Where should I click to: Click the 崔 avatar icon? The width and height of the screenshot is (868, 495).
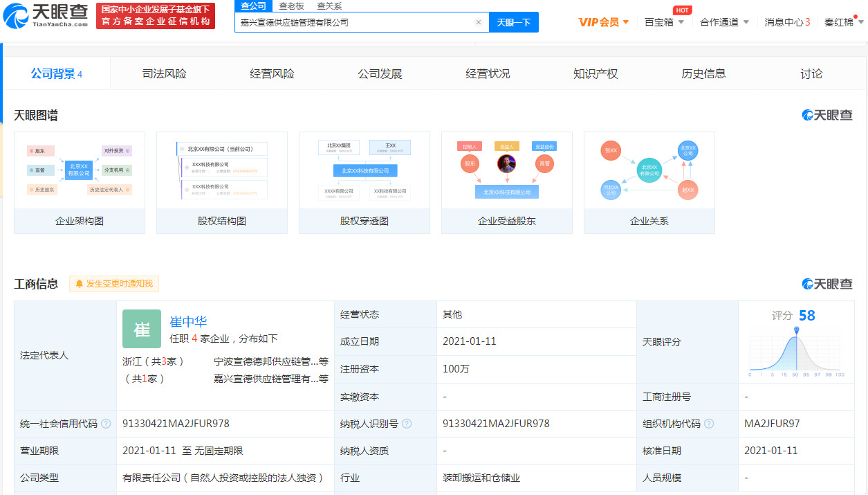point(142,329)
